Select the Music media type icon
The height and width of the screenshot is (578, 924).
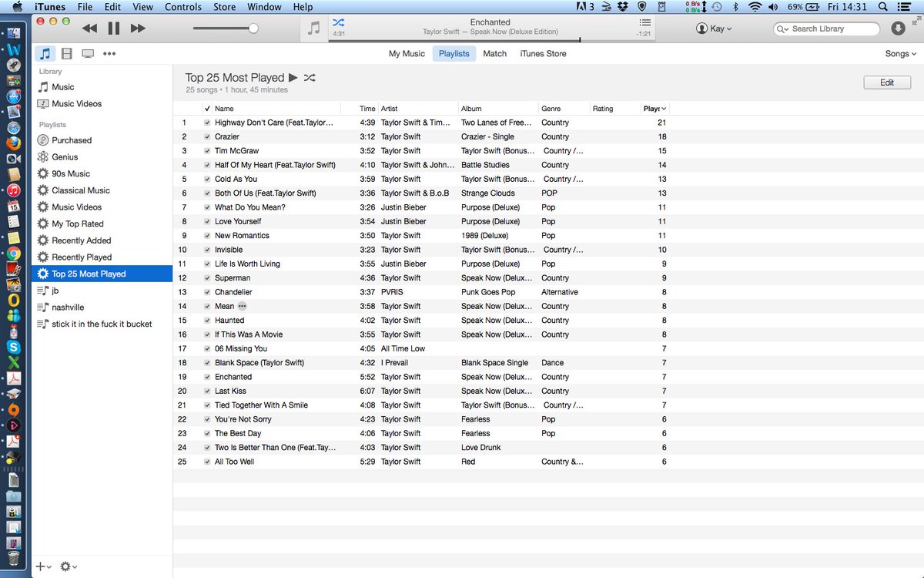click(x=45, y=54)
